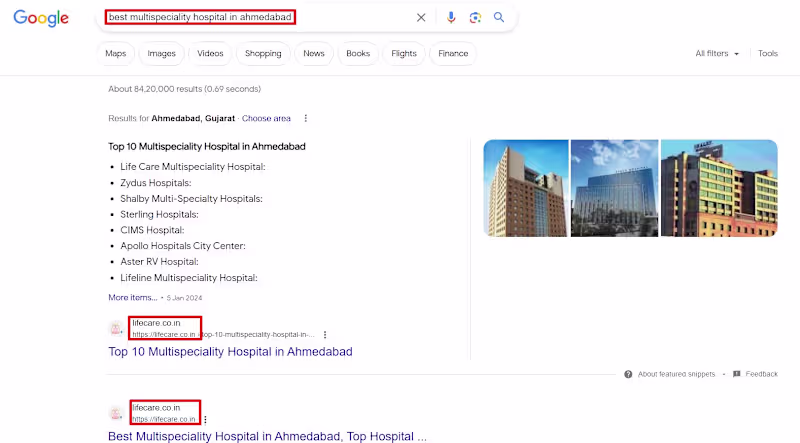
Task: Click lifecare favicon in featured snippet
Action: (x=116, y=329)
